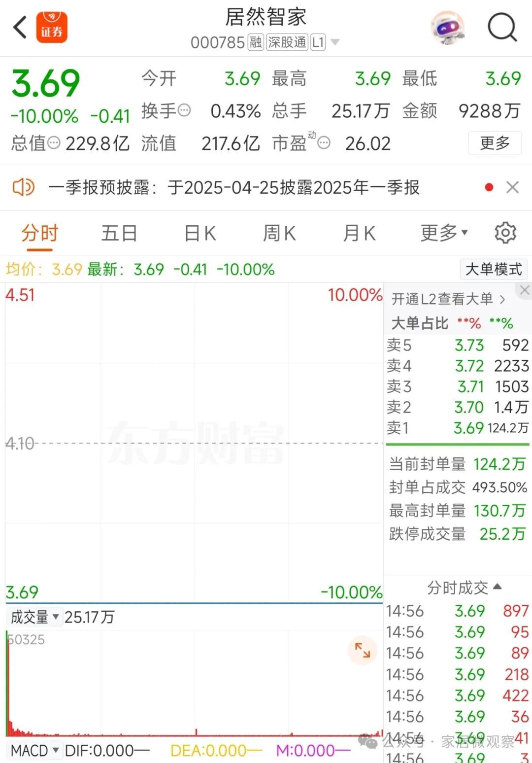Viewport: 532px width, 763px height.
Task: Tap info icon beside 换手
Action: (x=184, y=110)
